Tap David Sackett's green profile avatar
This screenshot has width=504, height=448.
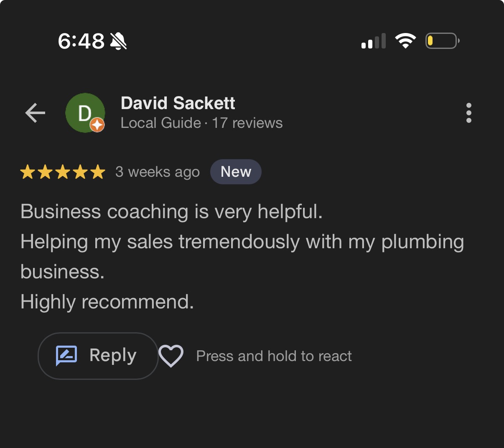tap(84, 112)
